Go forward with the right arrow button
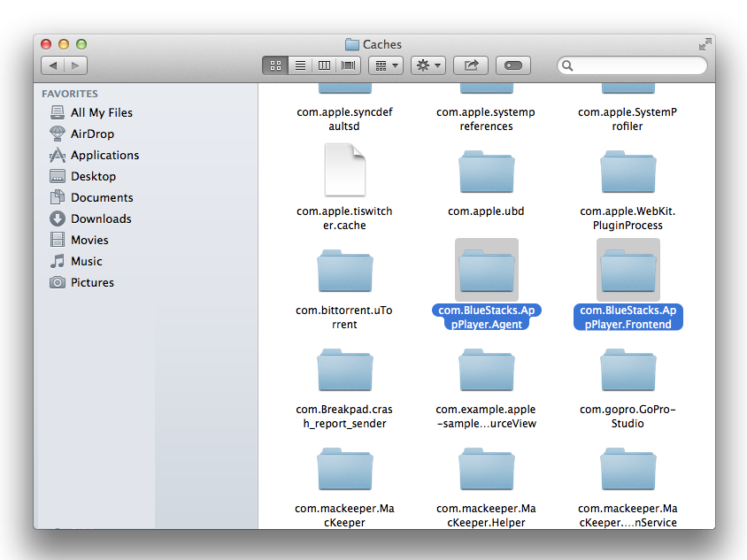747x560 pixels. (76, 65)
